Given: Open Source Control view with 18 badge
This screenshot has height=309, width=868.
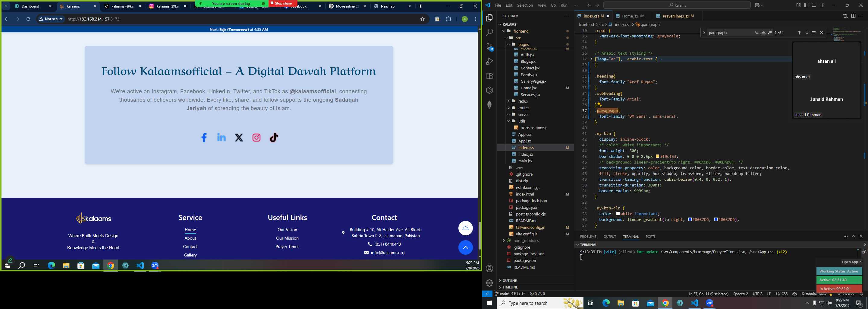Looking at the screenshot, I should (489, 47).
